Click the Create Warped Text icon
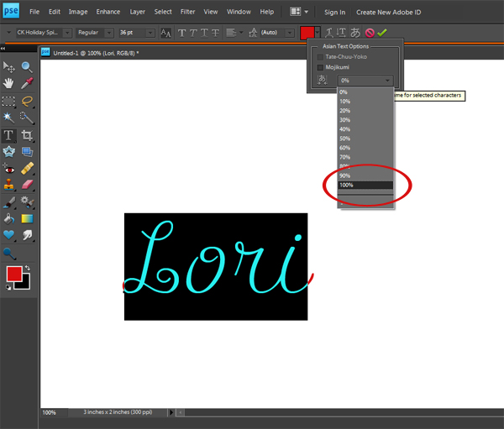This screenshot has width=504, height=429. (x=328, y=33)
